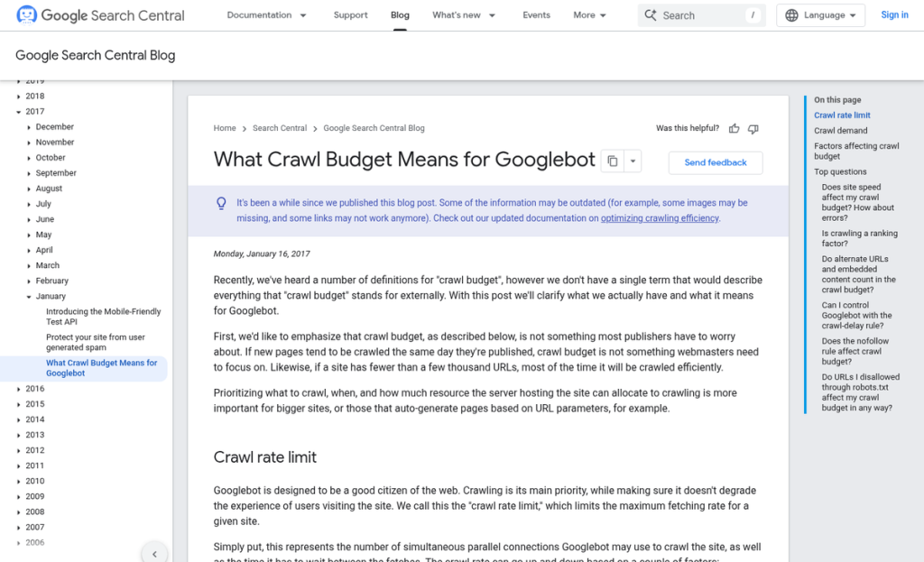Collapse the 2017 archive tree
Screen dimensions: 924x562
[19, 112]
